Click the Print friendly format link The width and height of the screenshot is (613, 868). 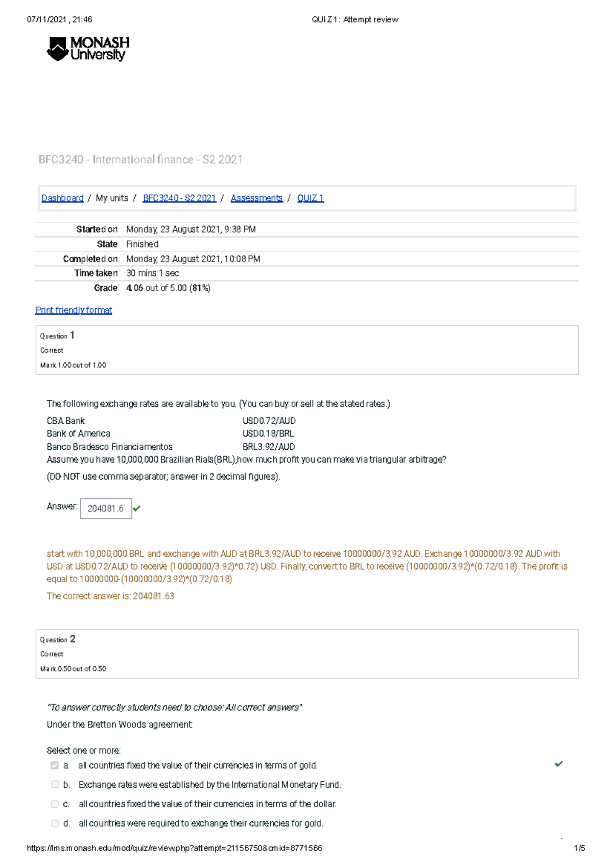click(74, 310)
